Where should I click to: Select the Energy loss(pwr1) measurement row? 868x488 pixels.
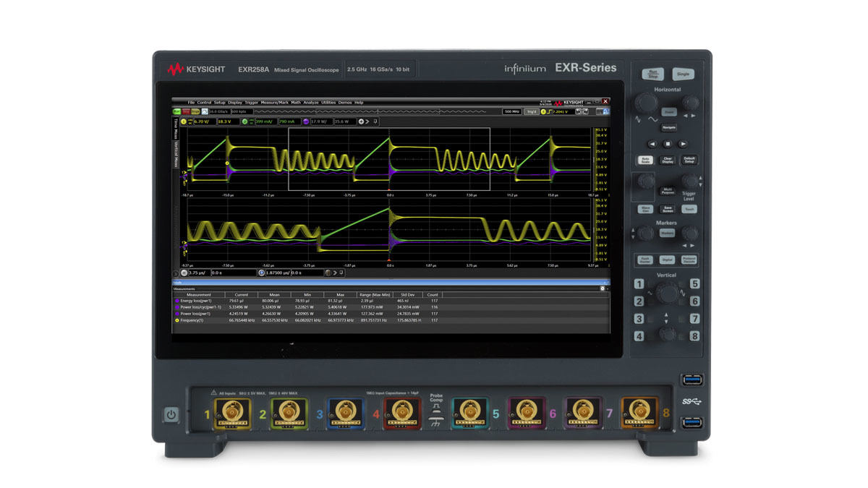click(308, 300)
